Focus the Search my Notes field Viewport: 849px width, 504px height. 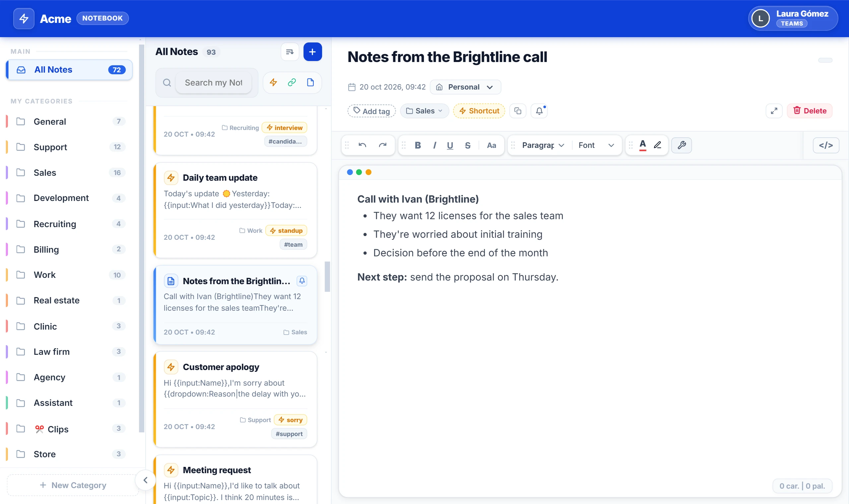[x=213, y=83]
